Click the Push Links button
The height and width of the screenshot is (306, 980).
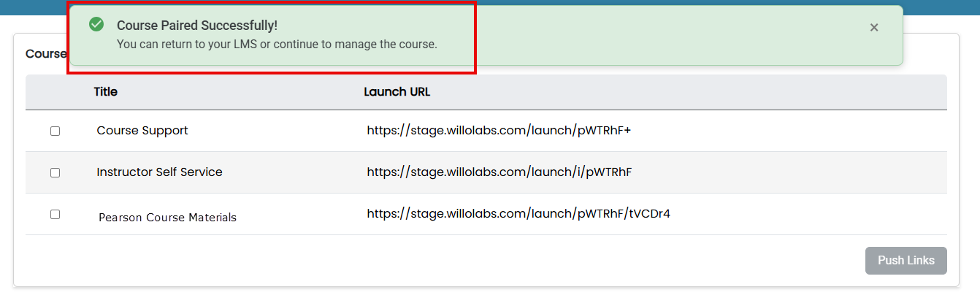pos(906,261)
